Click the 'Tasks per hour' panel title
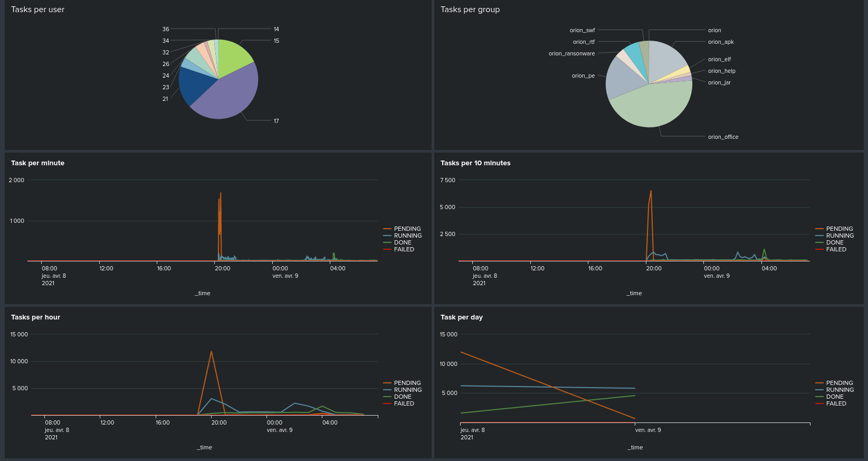 pyautogui.click(x=35, y=317)
